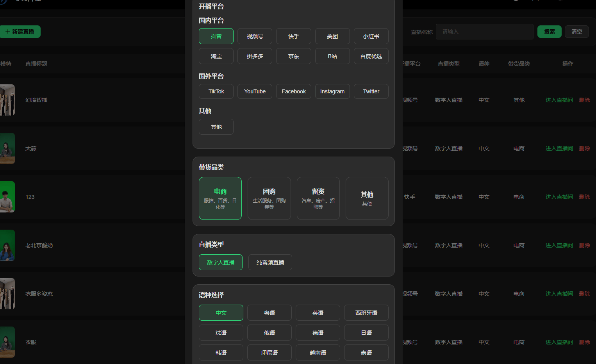The height and width of the screenshot is (364, 596).
Task: Choose 粤语 as language
Action: 269,313
